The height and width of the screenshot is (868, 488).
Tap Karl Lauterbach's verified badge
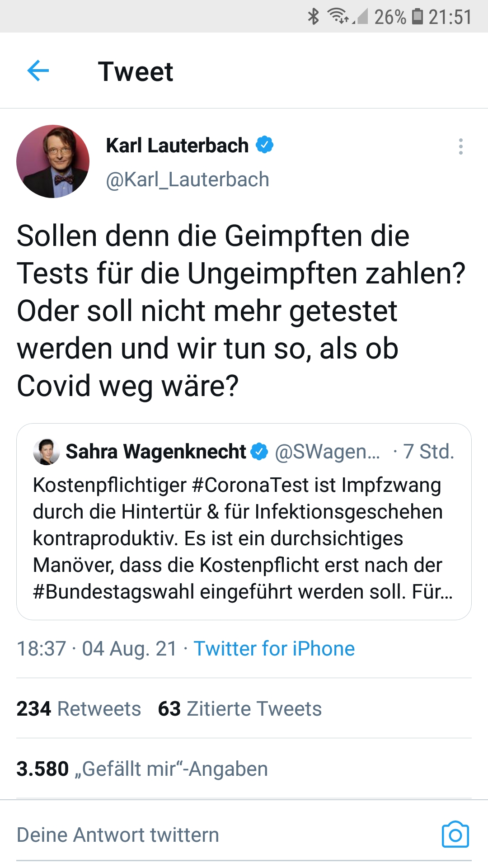point(265,145)
